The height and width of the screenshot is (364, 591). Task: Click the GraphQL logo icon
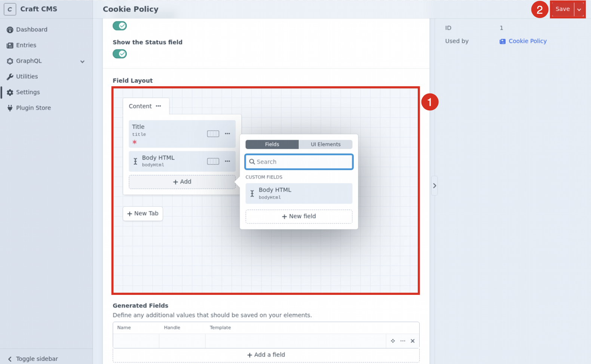pyautogui.click(x=10, y=61)
